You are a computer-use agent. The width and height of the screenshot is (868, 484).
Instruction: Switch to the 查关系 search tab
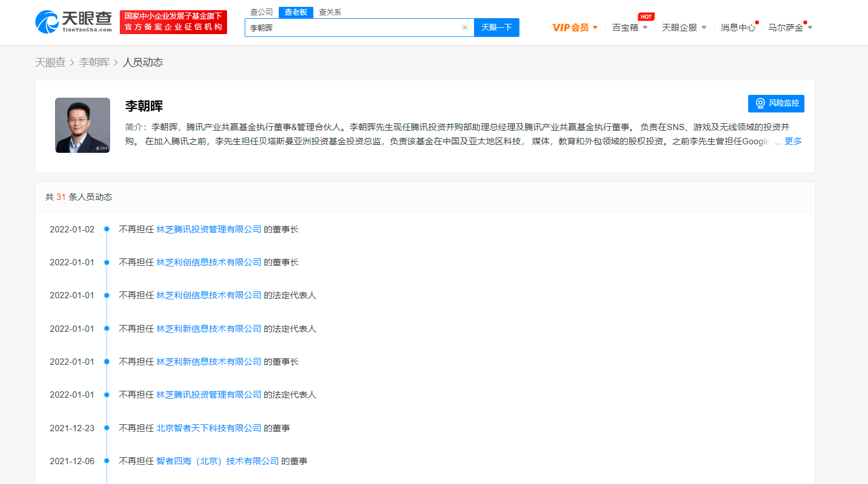329,11
